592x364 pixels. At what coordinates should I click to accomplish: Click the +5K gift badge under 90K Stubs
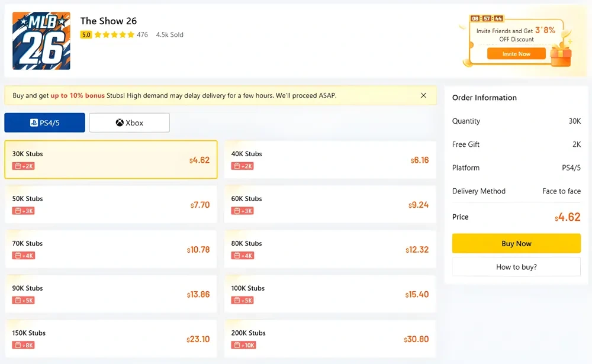[24, 300]
